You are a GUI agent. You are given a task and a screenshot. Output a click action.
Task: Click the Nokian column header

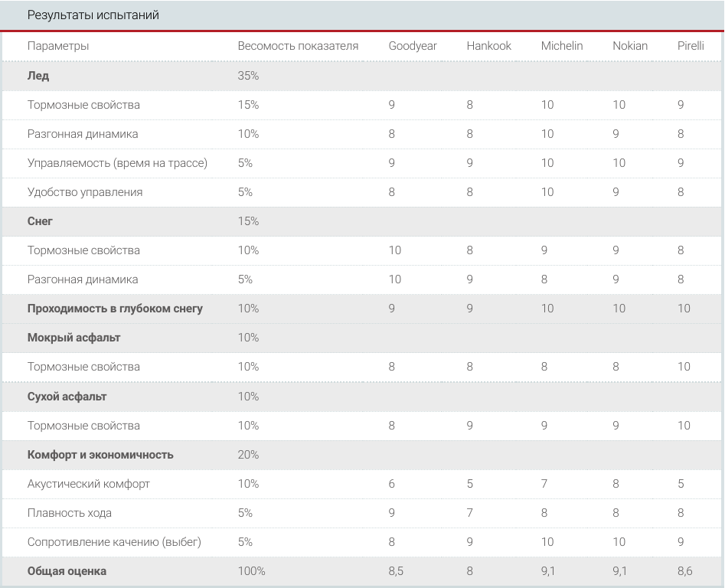point(630,46)
